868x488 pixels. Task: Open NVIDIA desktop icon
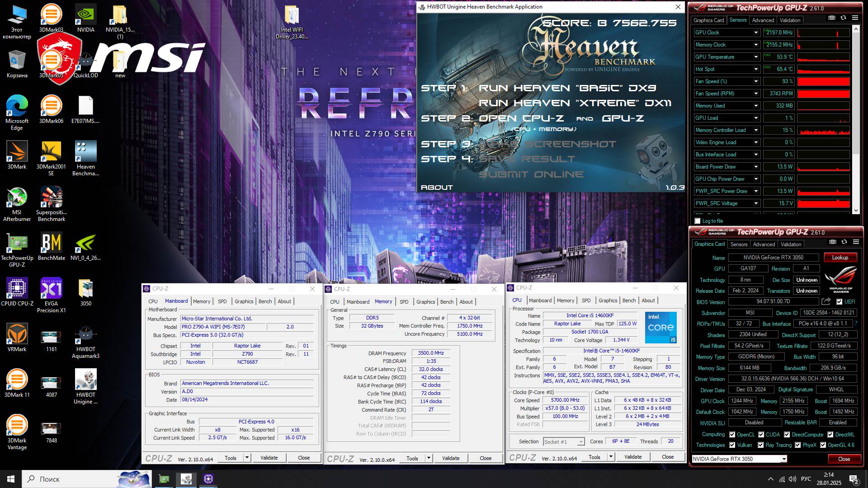[x=85, y=18]
